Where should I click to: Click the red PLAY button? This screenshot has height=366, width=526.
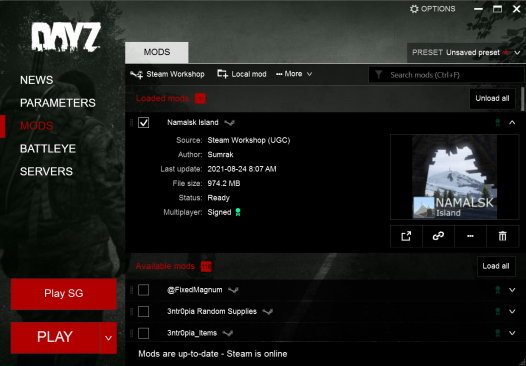(55, 337)
